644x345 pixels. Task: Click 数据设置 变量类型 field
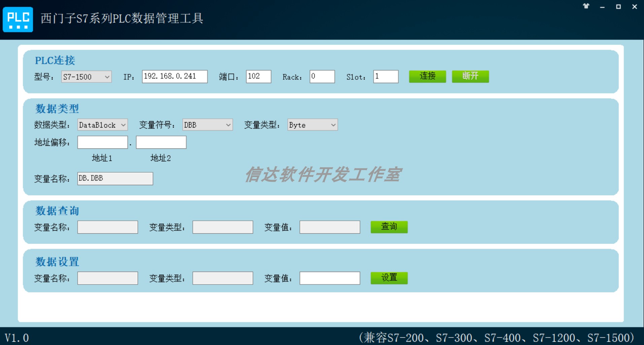click(223, 278)
